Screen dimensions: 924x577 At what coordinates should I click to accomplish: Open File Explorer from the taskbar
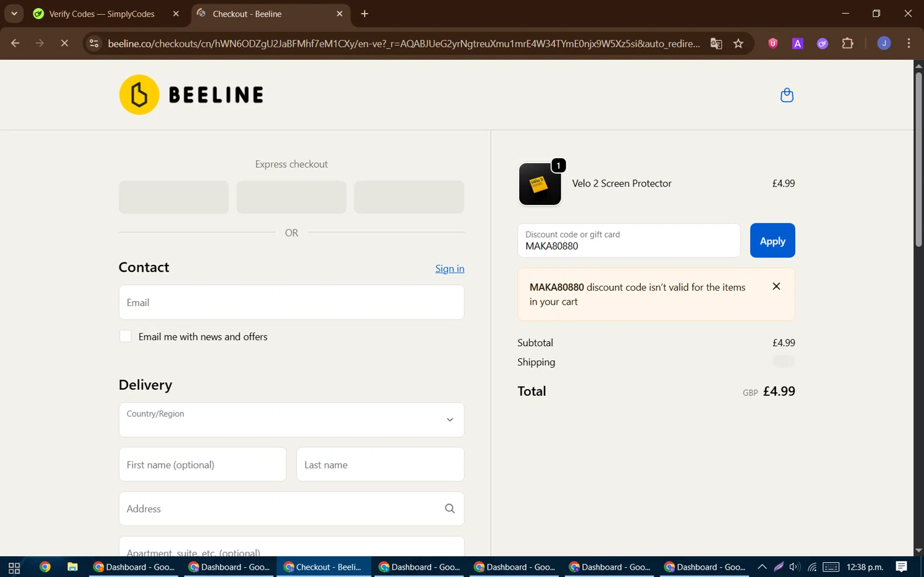click(73, 567)
